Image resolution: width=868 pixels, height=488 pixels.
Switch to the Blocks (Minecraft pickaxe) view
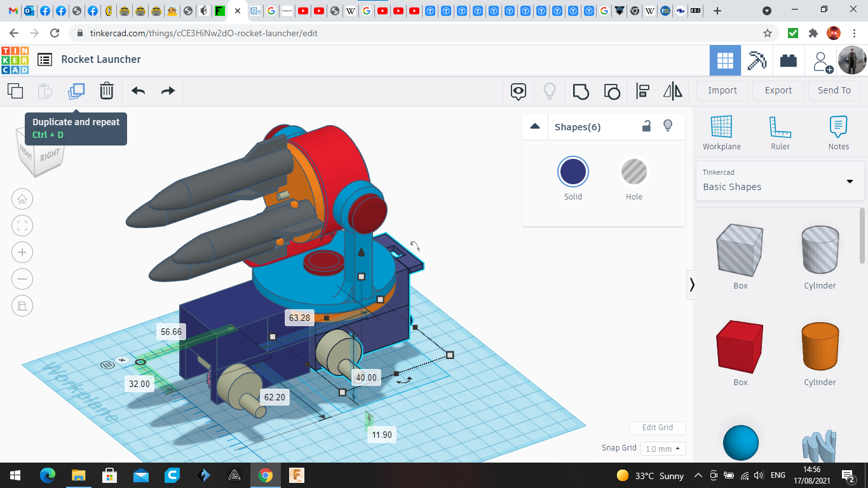pos(757,60)
